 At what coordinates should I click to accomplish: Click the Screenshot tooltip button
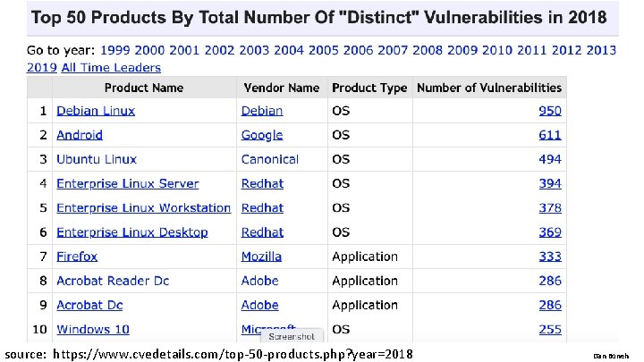pyautogui.click(x=292, y=337)
